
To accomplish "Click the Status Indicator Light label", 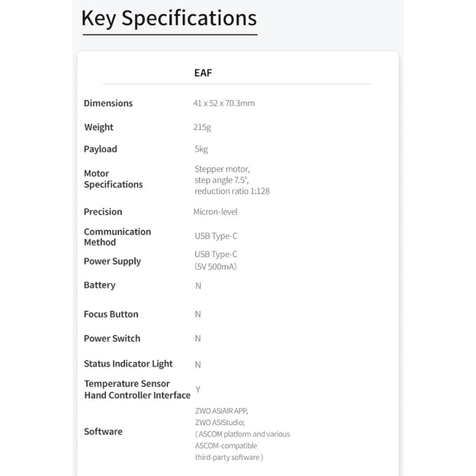I will point(128,364).
